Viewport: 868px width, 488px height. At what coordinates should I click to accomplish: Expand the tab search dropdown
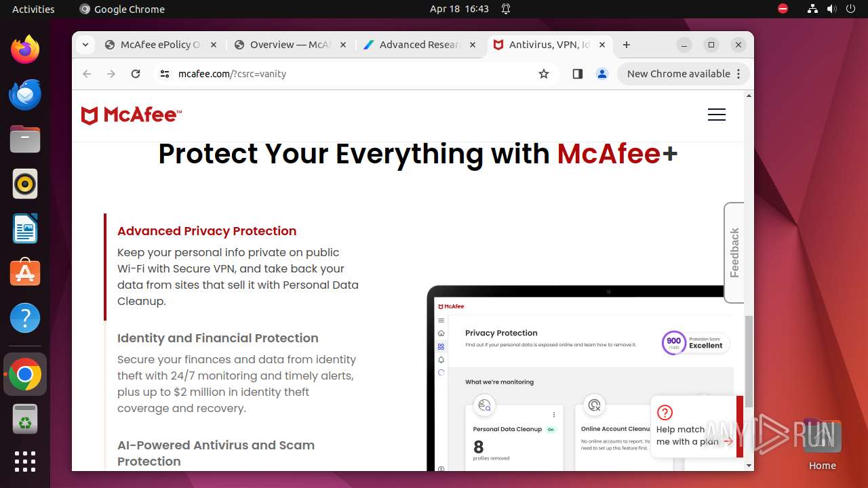click(x=85, y=45)
